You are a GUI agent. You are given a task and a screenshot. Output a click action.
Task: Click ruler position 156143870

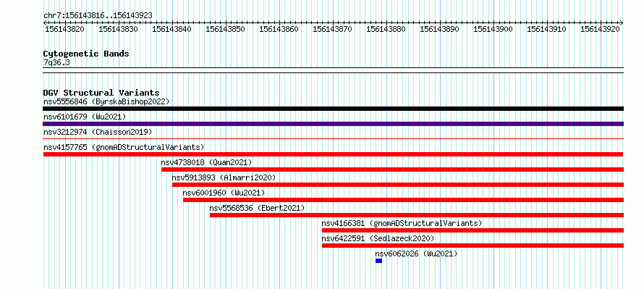click(x=332, y=29)
